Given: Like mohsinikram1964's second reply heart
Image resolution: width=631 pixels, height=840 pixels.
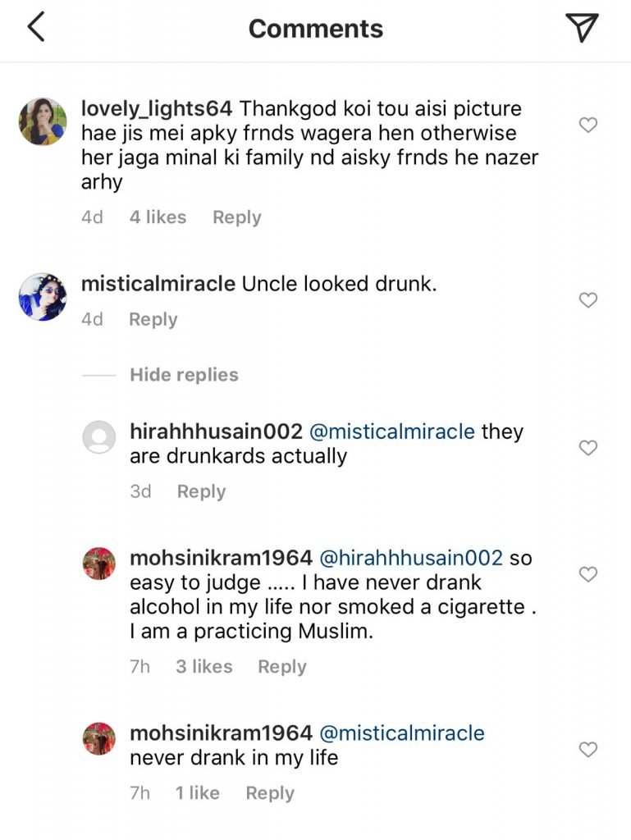Looking at the screenshot, I should (588, 749).
